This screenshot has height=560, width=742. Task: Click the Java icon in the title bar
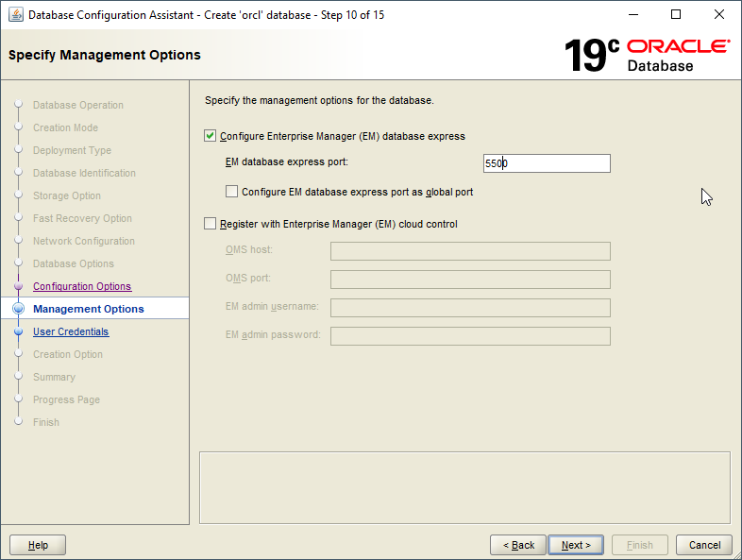[x=15, y=15]
